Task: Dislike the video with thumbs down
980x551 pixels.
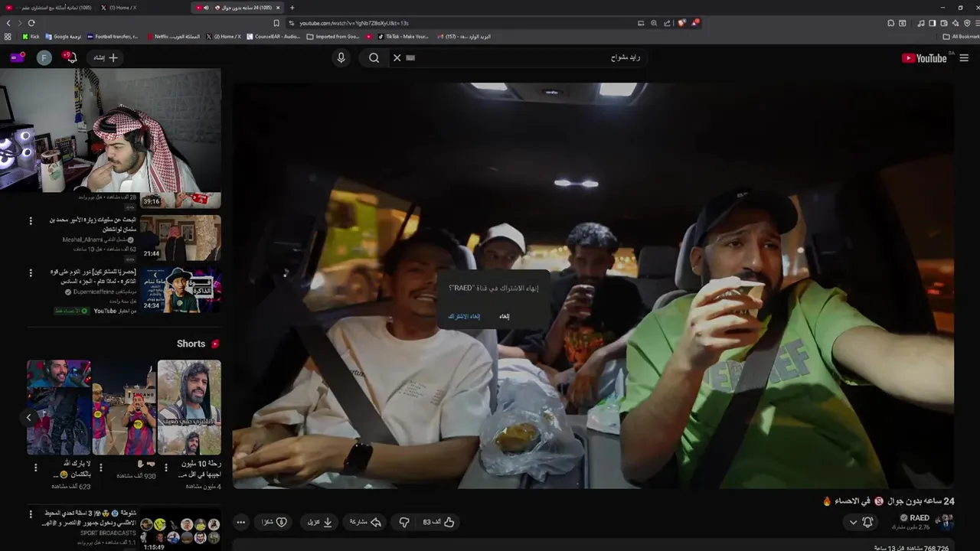Action: [x=403, y=522]
